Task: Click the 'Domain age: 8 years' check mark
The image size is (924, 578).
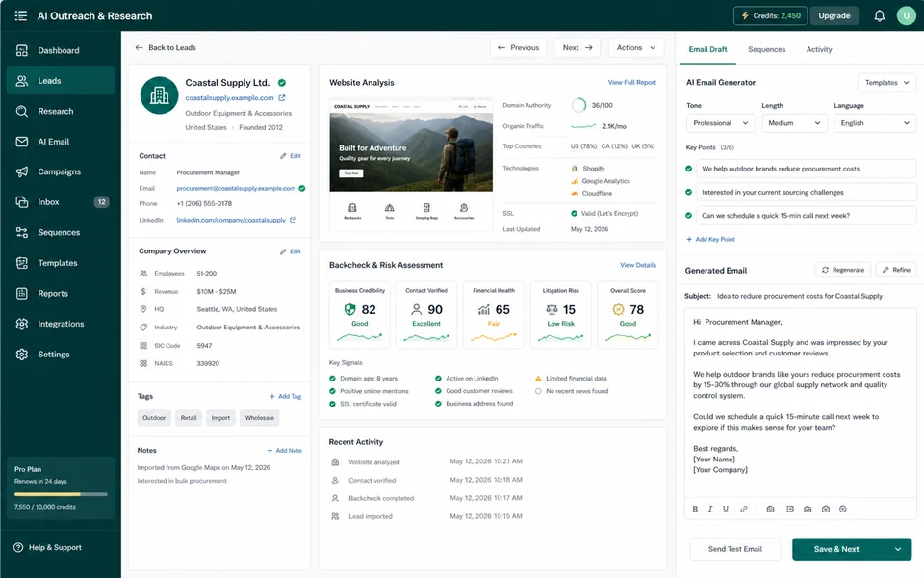Action: point(332,379)
